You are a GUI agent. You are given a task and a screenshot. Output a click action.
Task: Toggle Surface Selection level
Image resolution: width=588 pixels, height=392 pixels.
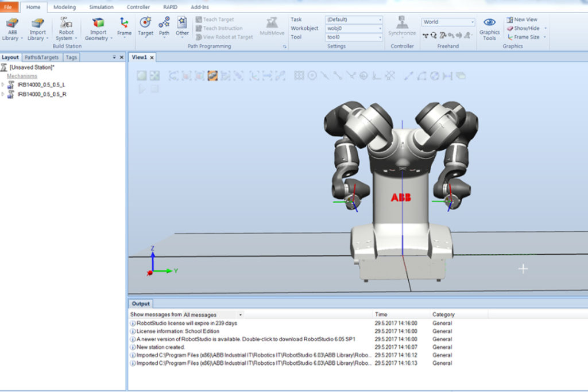[x=187, y=76]
